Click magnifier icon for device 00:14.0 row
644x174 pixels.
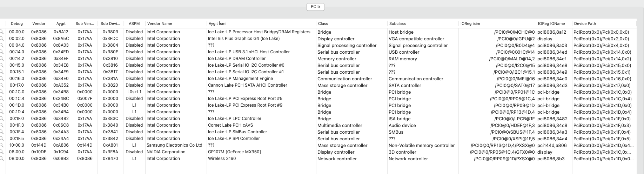(x=1, y=52)
